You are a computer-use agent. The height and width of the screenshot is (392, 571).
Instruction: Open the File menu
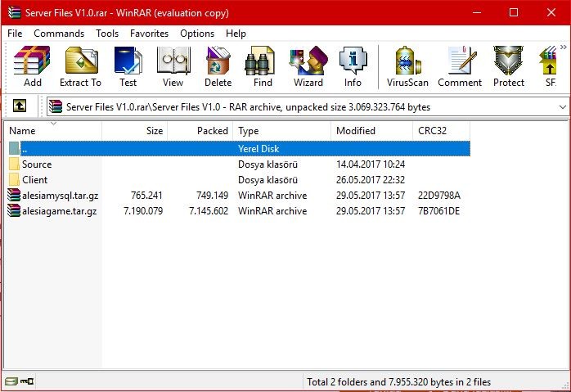click(x=15, y=34)
